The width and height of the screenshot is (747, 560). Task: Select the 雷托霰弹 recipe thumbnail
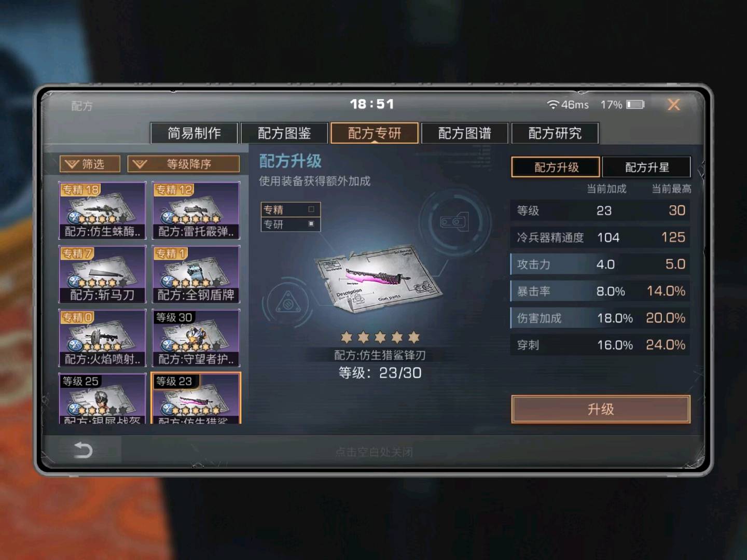pos(196,211)
